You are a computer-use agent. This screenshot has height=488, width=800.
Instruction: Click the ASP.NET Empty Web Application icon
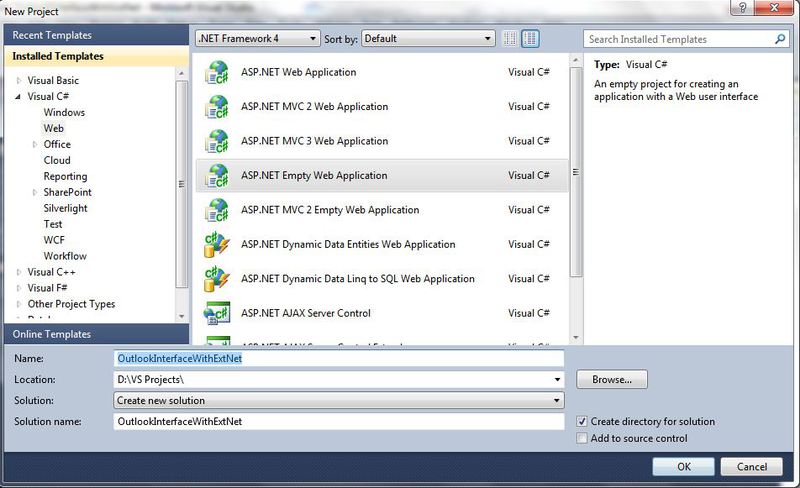(217, 176)
